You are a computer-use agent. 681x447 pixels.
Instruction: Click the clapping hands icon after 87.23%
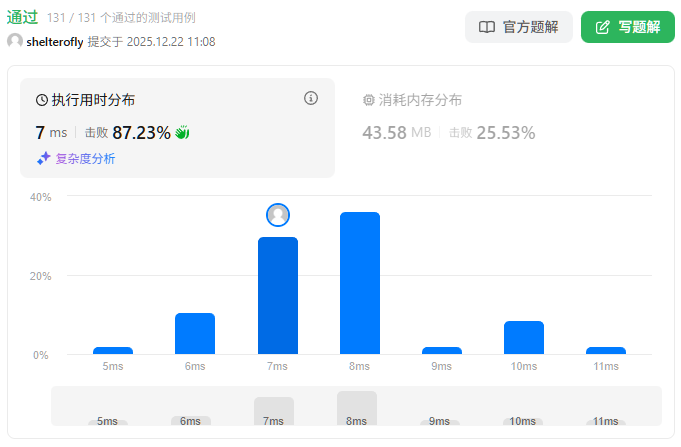pos(182,132)
